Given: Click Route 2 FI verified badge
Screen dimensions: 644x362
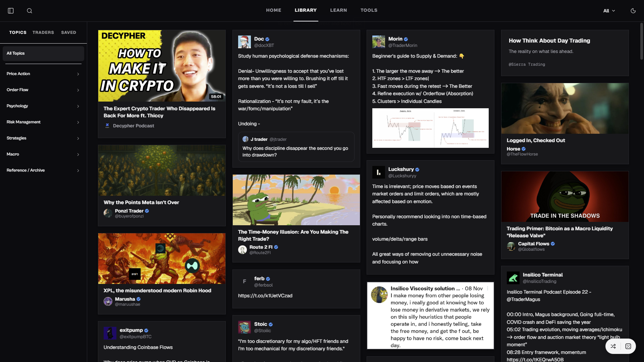Looking at the screenshot, I should (x=276, y=247).
